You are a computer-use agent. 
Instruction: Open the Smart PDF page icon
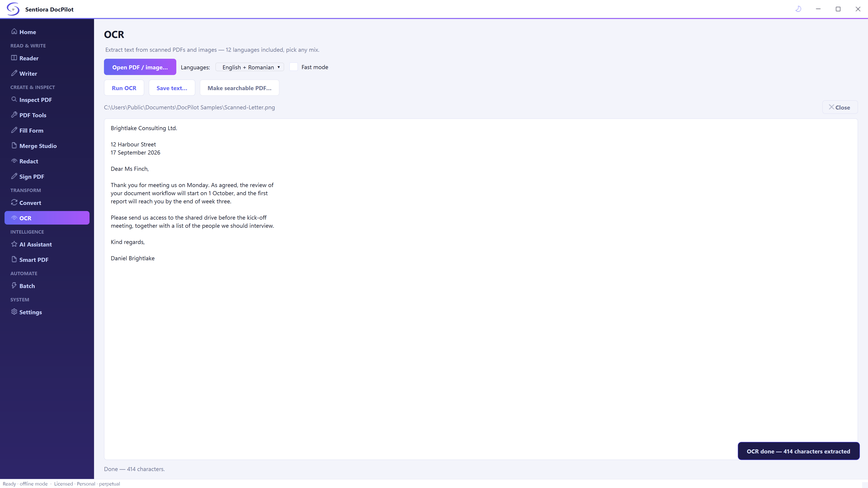click(x=14, y=259)
